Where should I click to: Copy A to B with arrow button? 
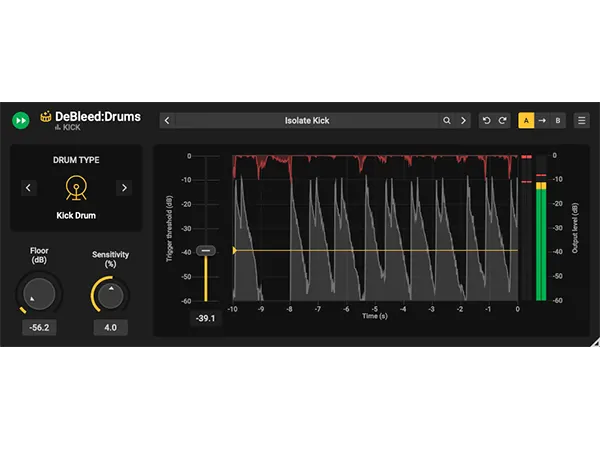[542, 121]
